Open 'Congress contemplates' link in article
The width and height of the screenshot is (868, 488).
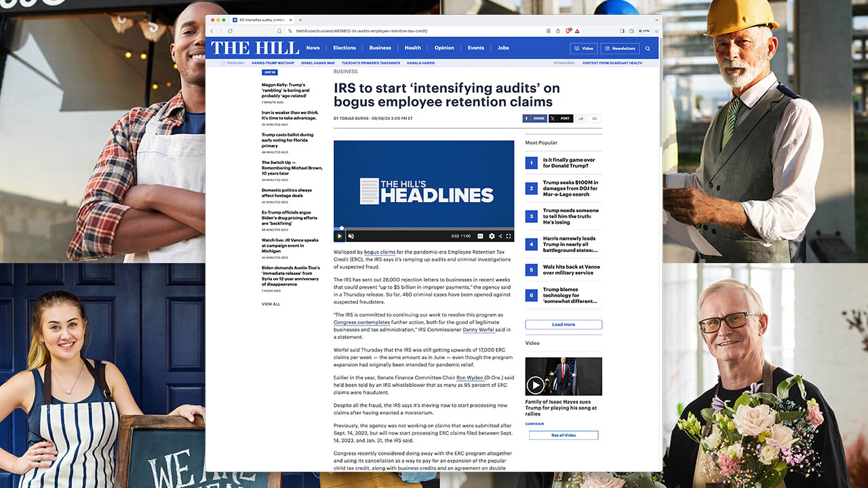[361, 323]
